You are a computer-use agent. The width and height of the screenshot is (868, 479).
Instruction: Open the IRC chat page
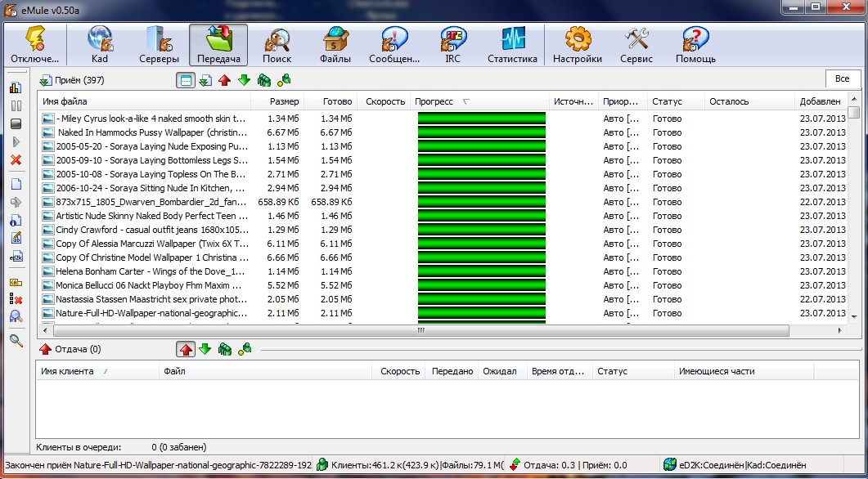(x=452, y=45)
